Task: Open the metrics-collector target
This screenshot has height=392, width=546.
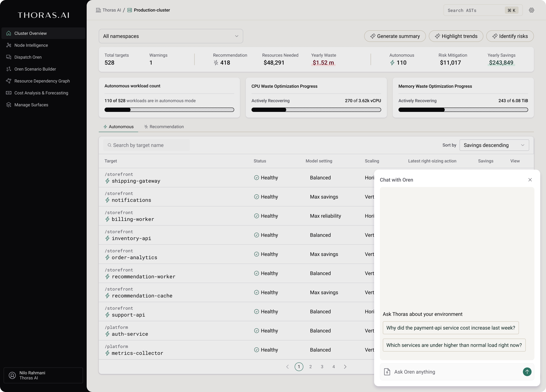Action: point(137,353)
